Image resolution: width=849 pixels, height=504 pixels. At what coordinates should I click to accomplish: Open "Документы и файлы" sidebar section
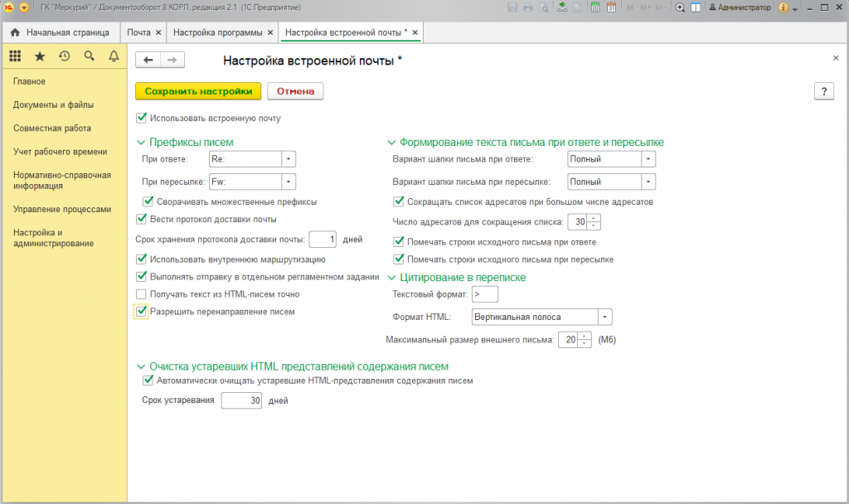pyautogui.click(x=53, y=105)
